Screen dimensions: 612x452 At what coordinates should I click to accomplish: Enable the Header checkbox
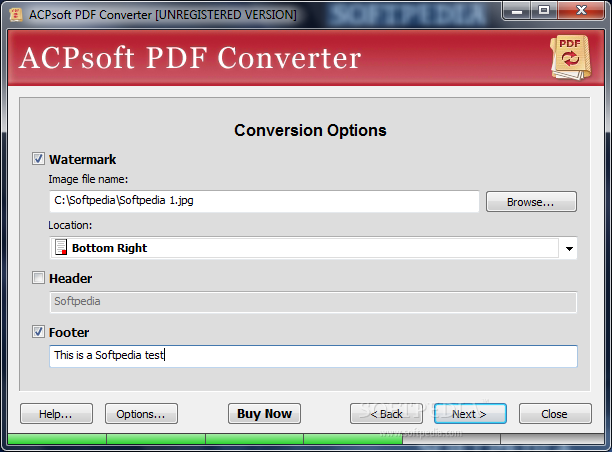pyautogui.click(x=38, y=278)
